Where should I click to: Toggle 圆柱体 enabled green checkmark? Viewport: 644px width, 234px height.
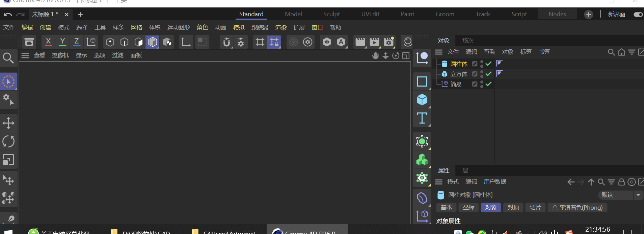[488, 64]
